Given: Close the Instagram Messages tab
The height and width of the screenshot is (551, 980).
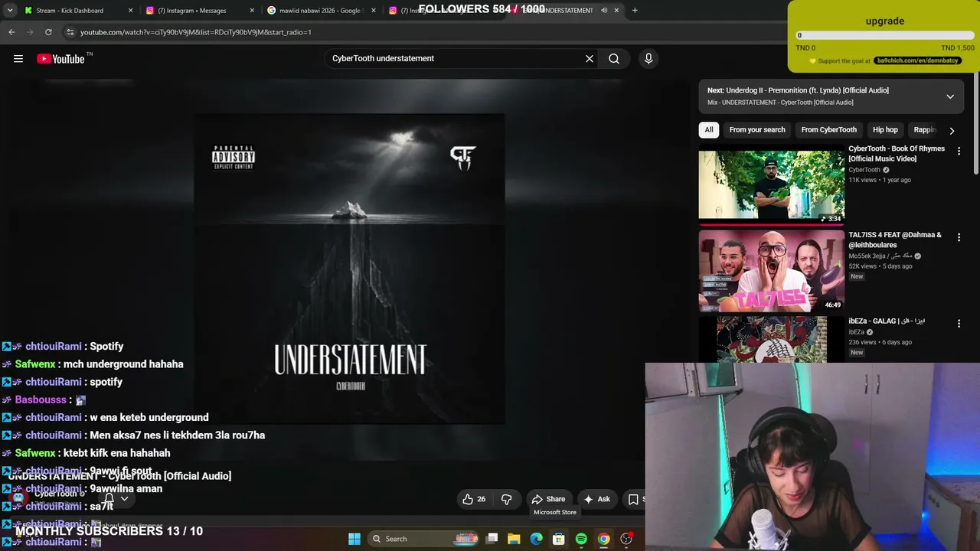Looking at the screenshot, I should coord(252,11).
